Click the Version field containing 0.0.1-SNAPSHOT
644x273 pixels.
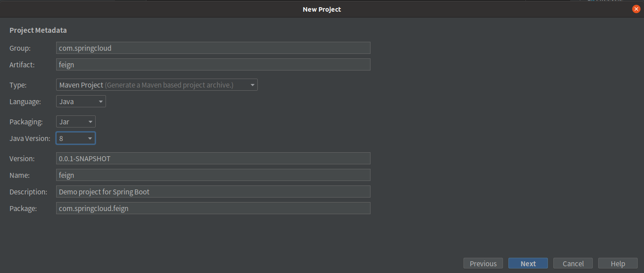[x=213, y=159]
